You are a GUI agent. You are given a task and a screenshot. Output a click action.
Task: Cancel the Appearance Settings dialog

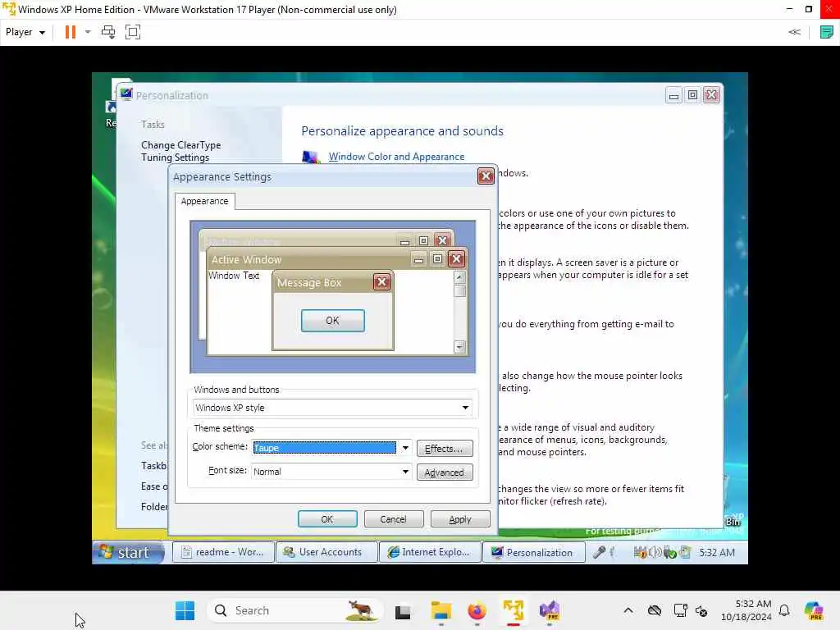pos(394,519)
